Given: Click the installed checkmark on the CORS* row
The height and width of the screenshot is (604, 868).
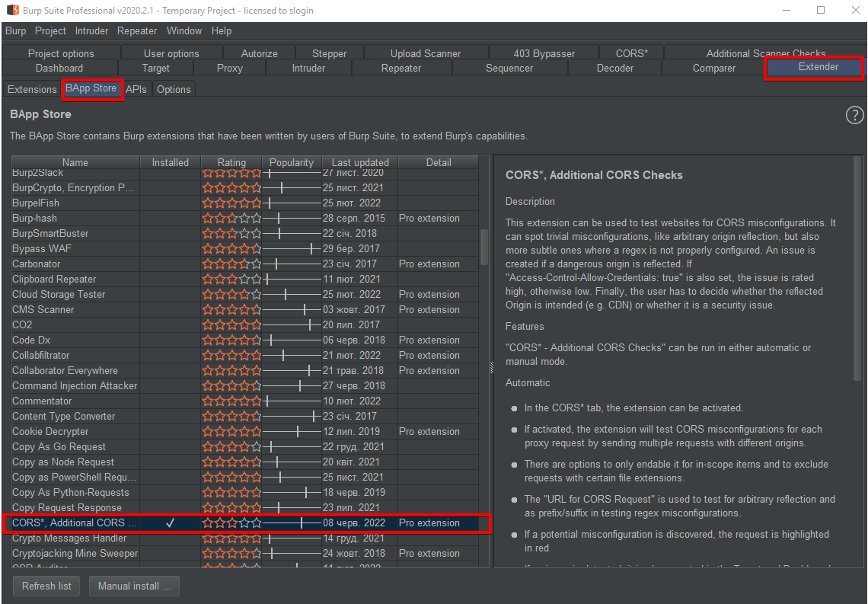Looking at the screenshot, I should [x=170, y=523].
